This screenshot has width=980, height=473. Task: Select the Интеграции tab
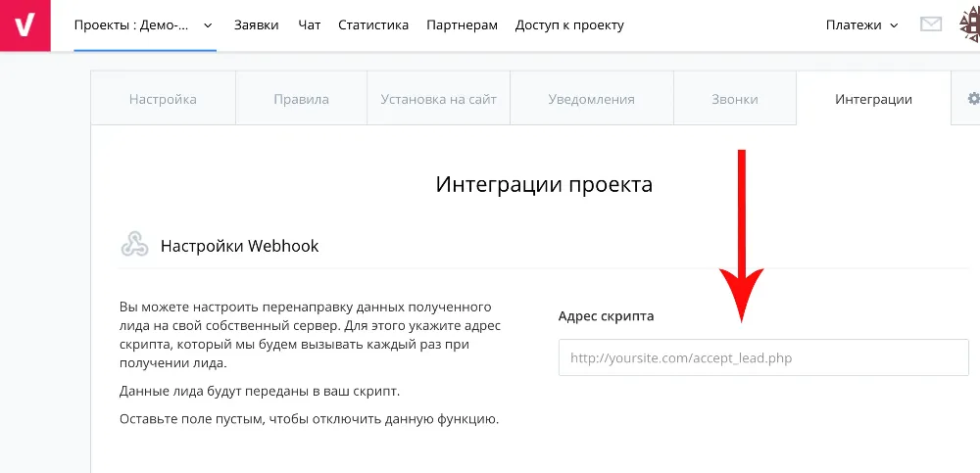(x=874, y=99)
